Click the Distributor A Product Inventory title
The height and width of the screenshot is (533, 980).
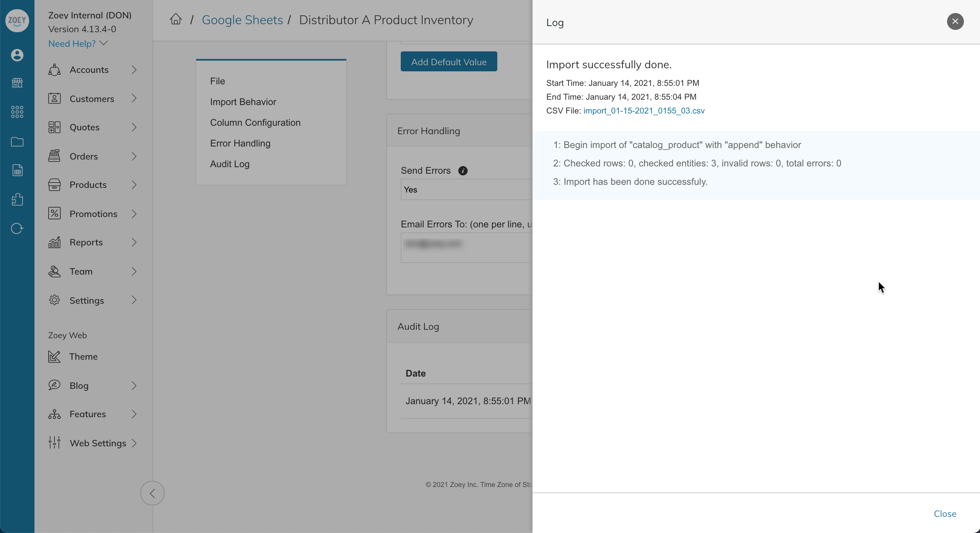click(x=386, y=20)
